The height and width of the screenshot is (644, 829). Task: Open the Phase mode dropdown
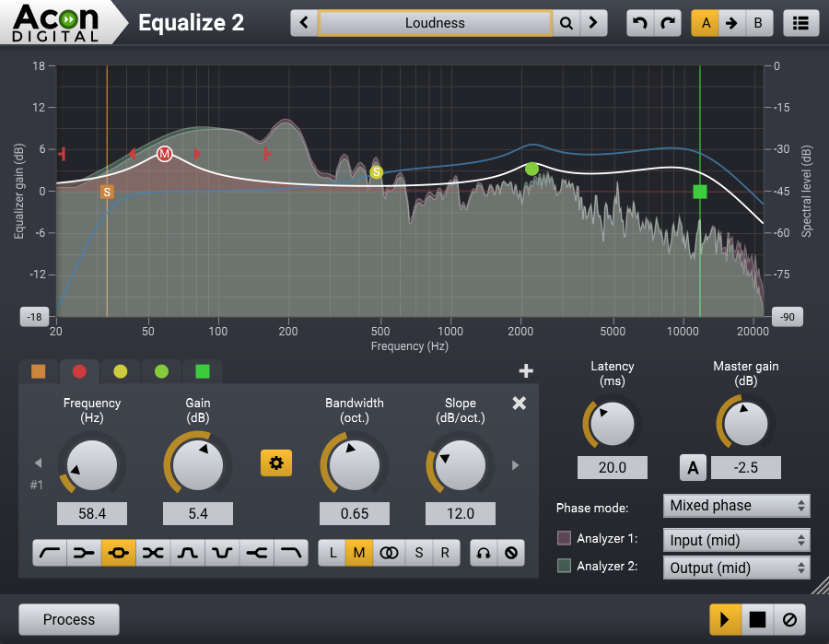pos(737,506)
